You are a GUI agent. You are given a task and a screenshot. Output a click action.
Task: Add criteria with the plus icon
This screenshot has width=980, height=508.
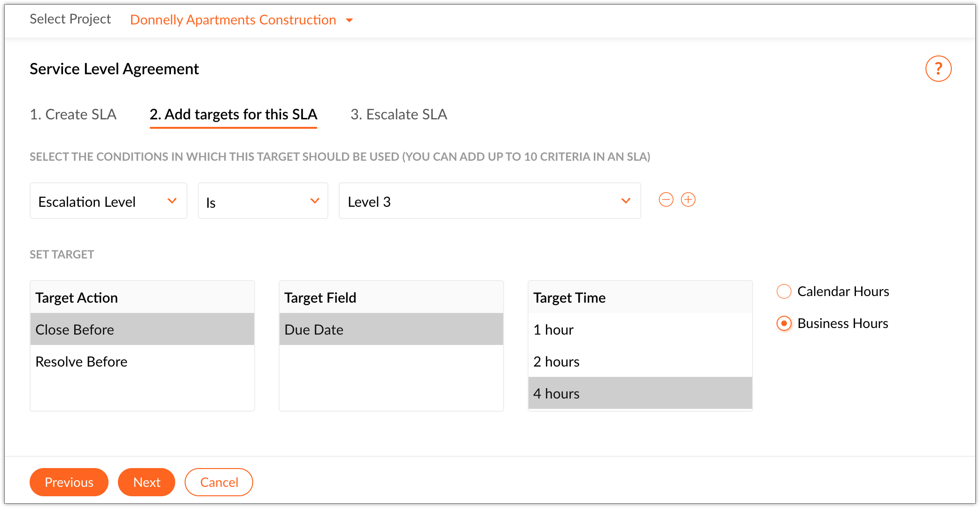pos(688,200)
